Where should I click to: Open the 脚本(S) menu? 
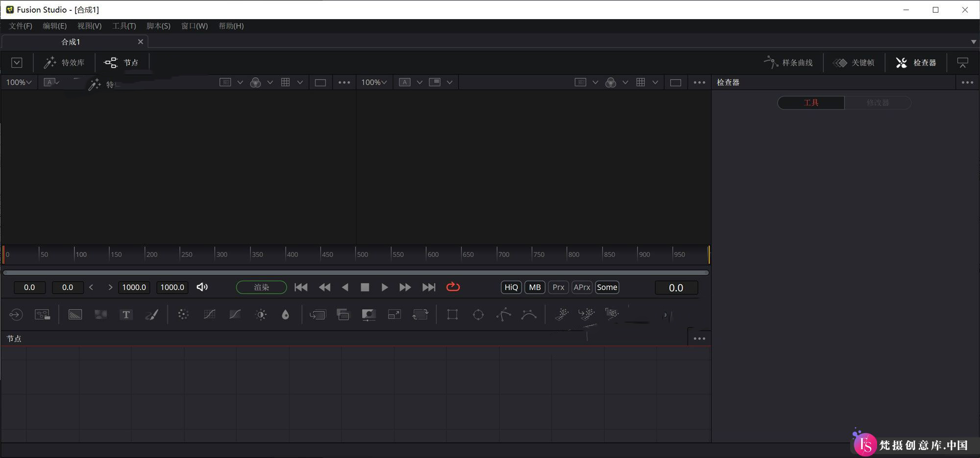pyautogui.click(x=158, y=26)
